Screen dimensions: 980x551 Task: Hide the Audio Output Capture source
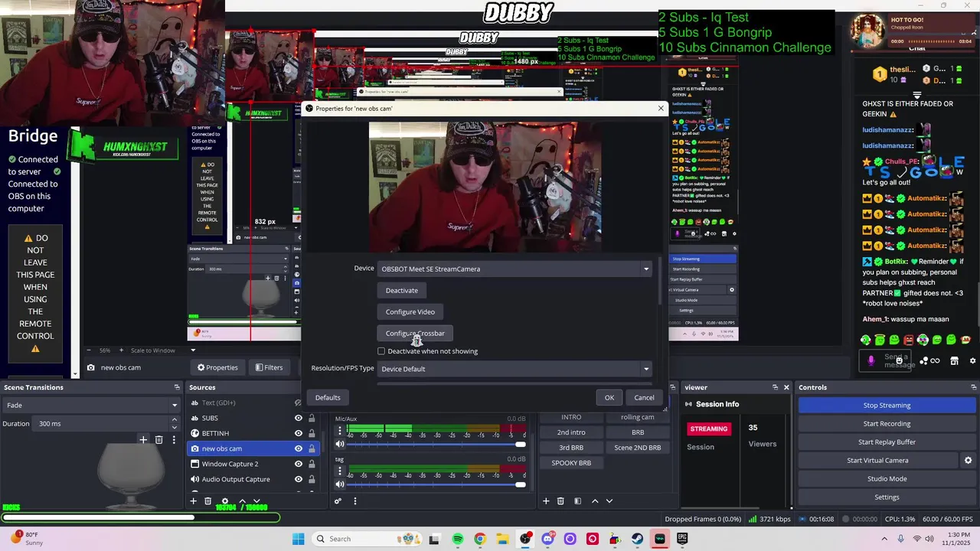[x=299, y=479]
